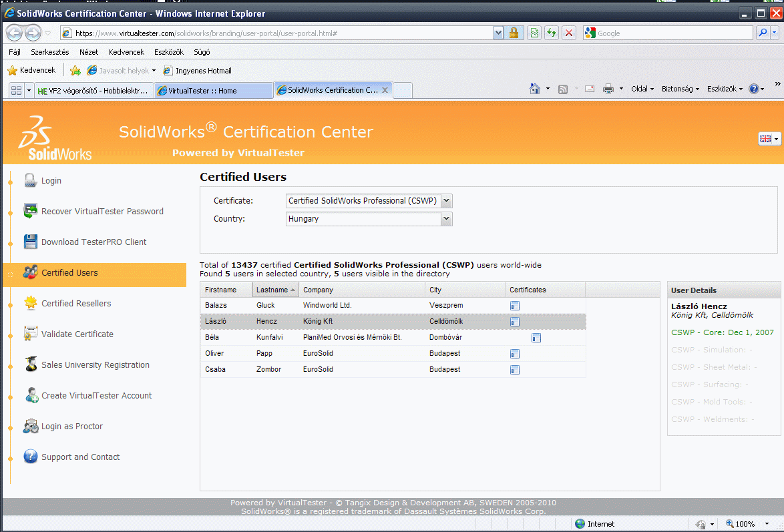Open Validate Certificate icon
784x532 pixels.
tap(31, 334)
